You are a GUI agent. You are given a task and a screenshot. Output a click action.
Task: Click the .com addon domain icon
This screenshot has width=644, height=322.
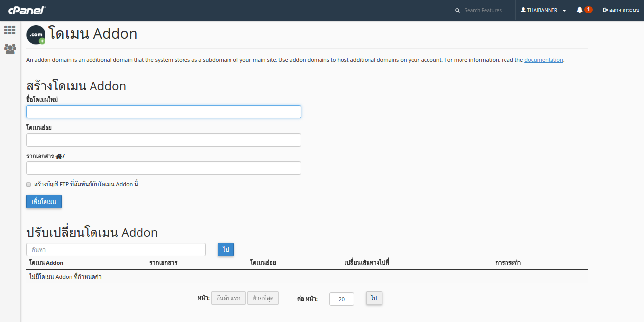36,35
